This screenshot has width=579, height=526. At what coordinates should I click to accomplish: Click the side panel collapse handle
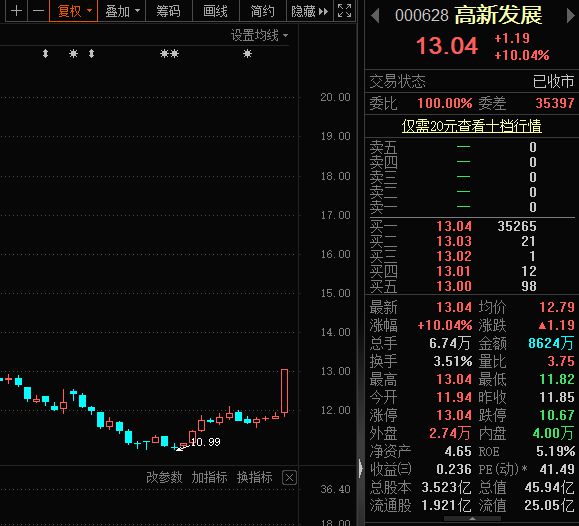click(x=360, y=469)
